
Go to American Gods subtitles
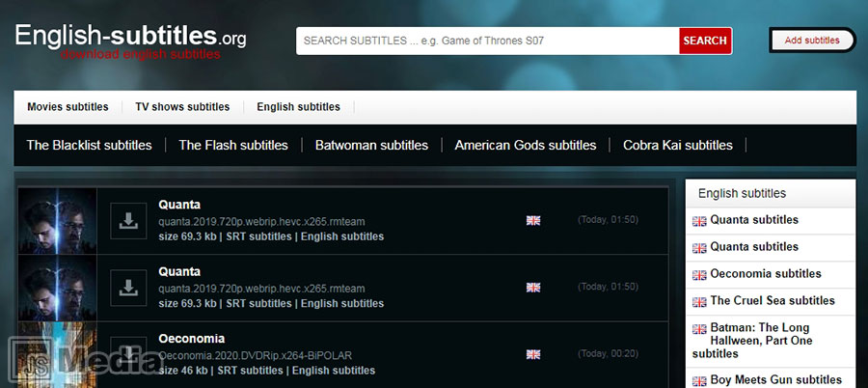coord(526,145)
